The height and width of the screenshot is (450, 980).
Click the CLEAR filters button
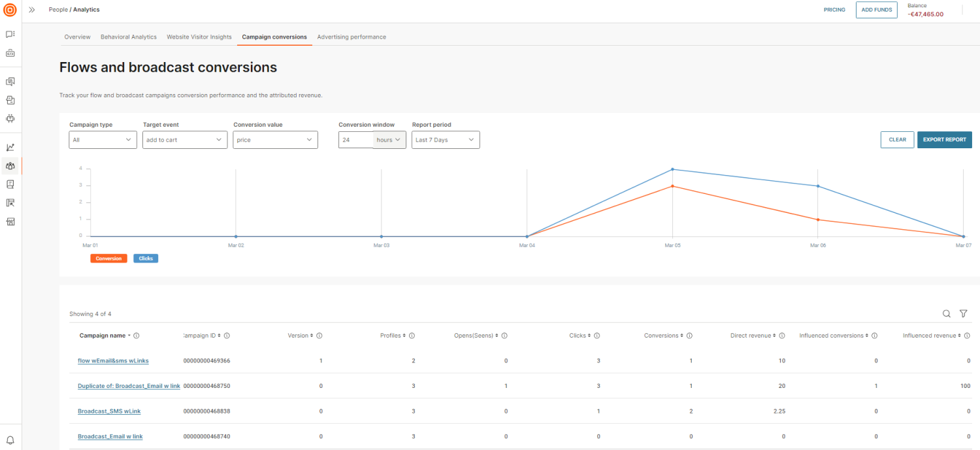coord(898,140)
